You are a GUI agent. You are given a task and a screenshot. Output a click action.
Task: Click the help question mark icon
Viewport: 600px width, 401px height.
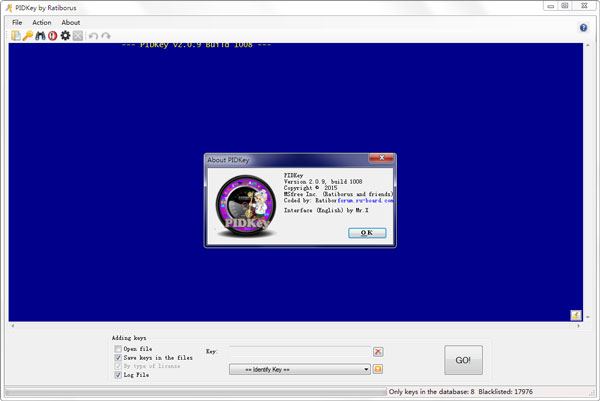pos(583,28)
